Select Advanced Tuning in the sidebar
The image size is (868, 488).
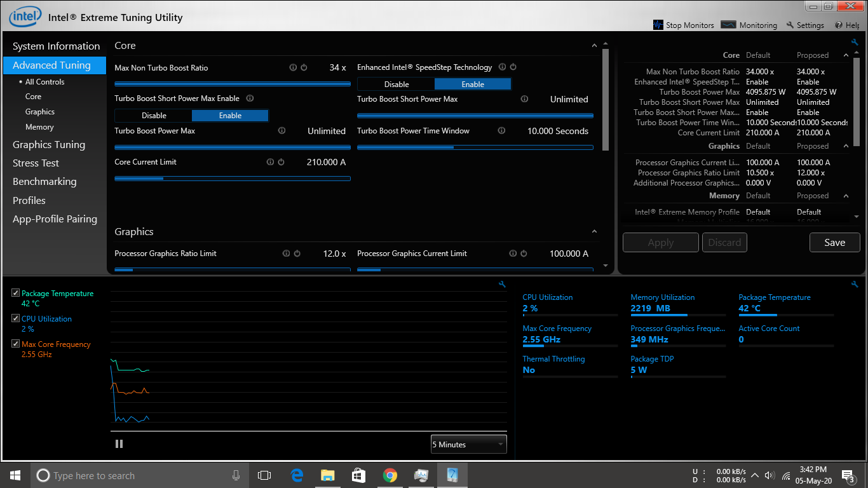click(x=55, y=65)
